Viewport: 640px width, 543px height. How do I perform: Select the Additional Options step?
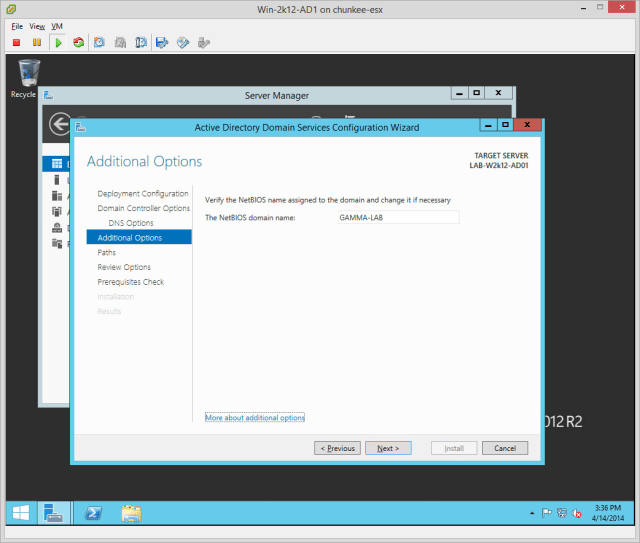(139, 237)
